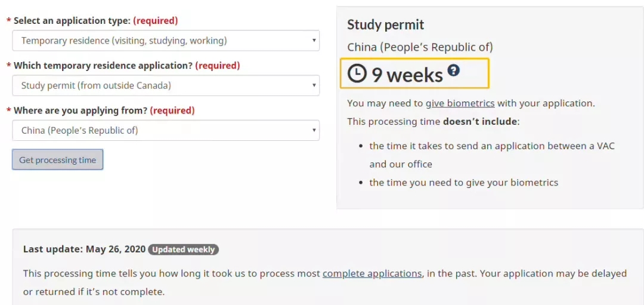Image resolution: width=644 pixels, height=305 pixels.
Task: Click the bullet about giving your biometrics time
Action: [x=463, y=183]
